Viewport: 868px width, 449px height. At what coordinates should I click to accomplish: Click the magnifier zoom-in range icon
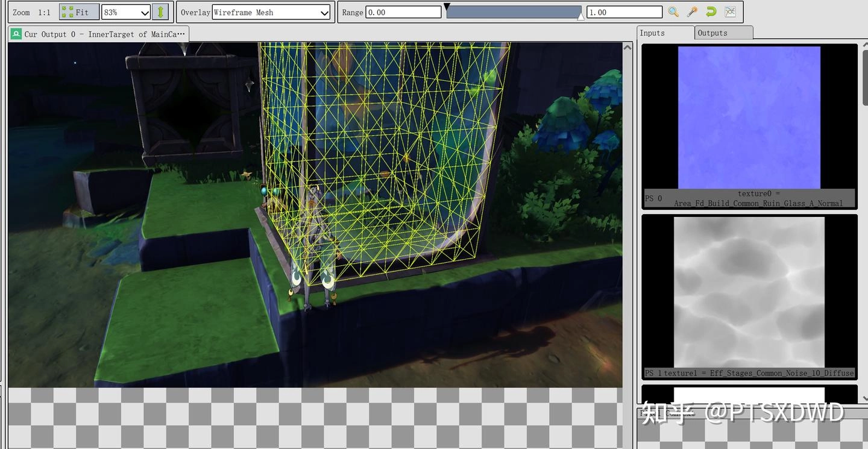pos(673,12)
